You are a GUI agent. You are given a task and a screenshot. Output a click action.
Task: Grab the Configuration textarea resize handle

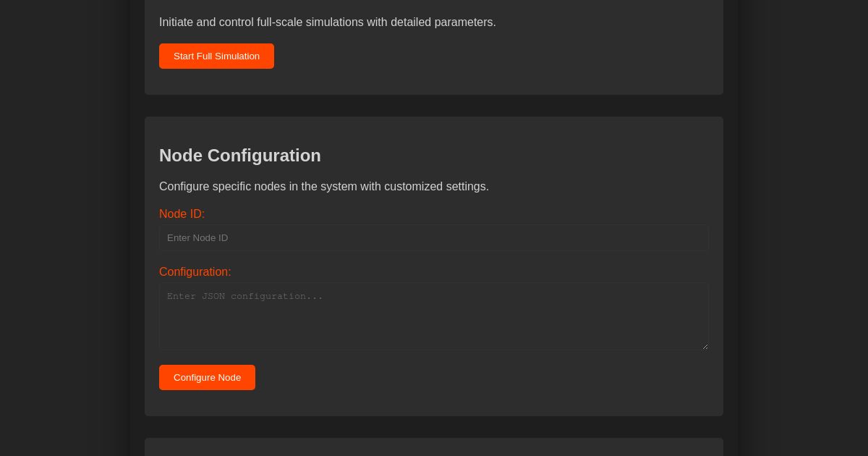tap(705, 346)
